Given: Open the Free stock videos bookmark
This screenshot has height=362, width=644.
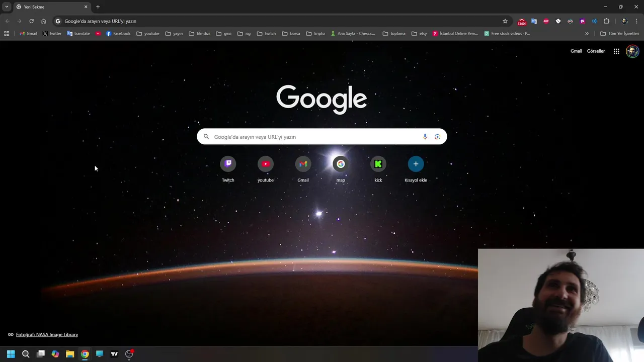Looking at the screenshot, I should 507,34.
